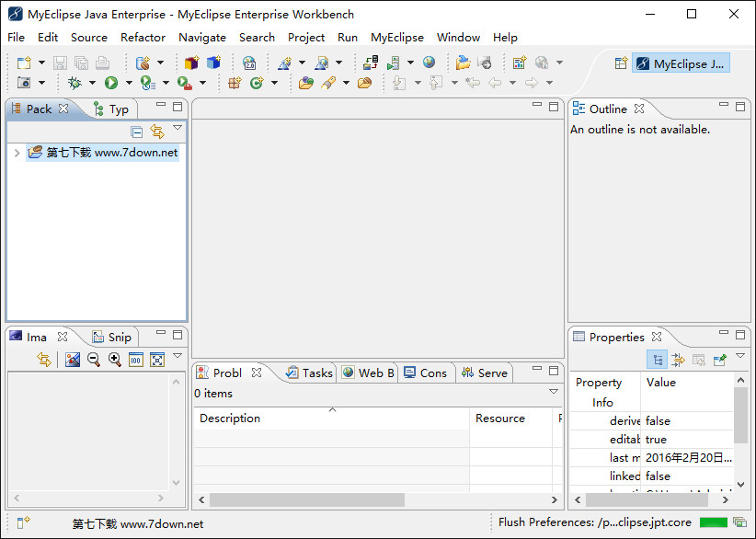Click the Problems table horizontal scrollbar
The image size is (756, 539).
pos(308,500)
